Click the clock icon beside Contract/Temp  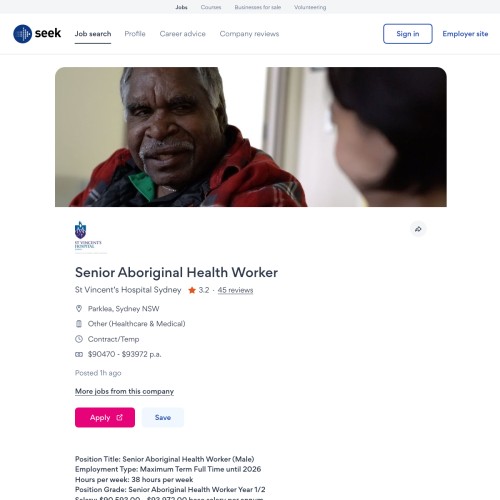79,339
